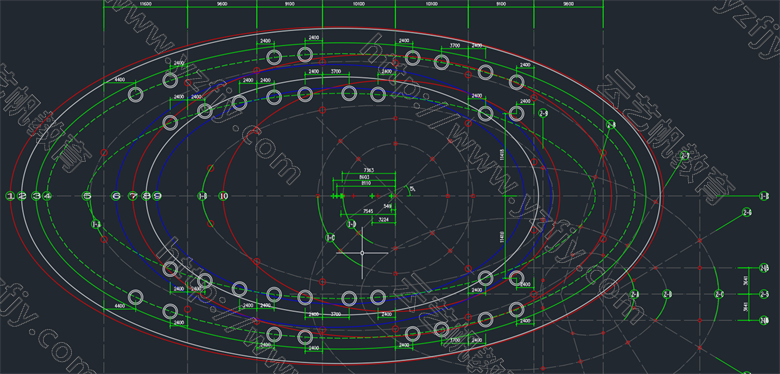780x374 pixels.
Task: Select the axis bubble numbered 7
Action: point(133,196)
